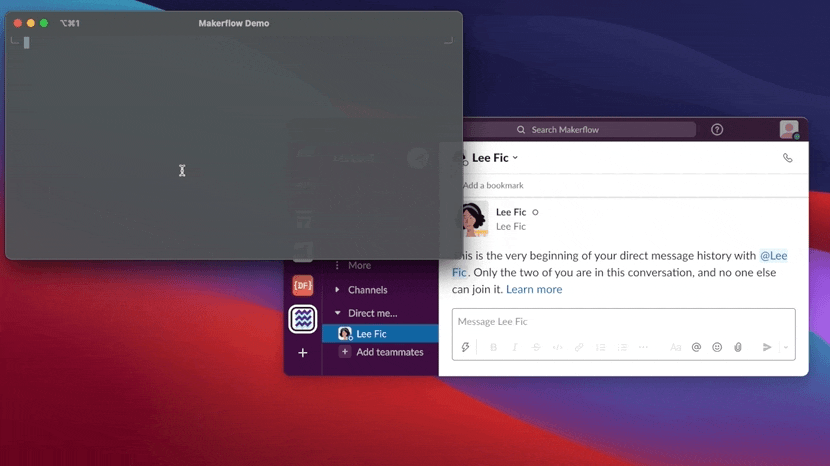Open Lee Fic conversation details dropdown

[495, 158]
